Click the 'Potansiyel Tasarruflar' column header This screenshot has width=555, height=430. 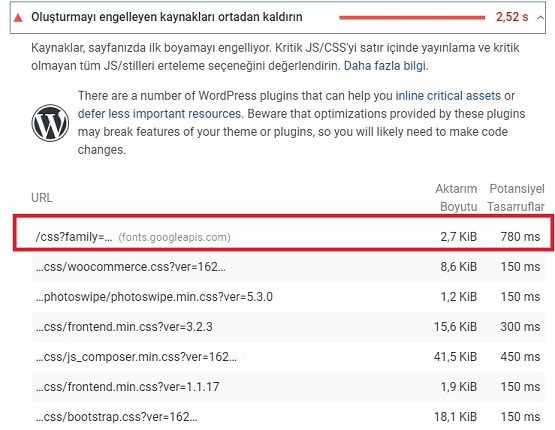point(516,197)
